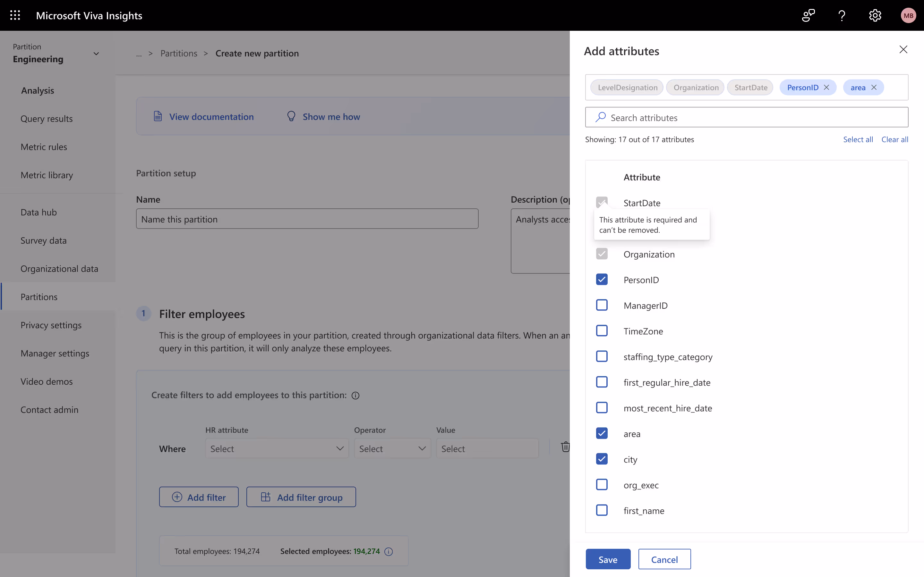Click the Add filter group button
924x577 pixels.
click(x=301, y=497)
